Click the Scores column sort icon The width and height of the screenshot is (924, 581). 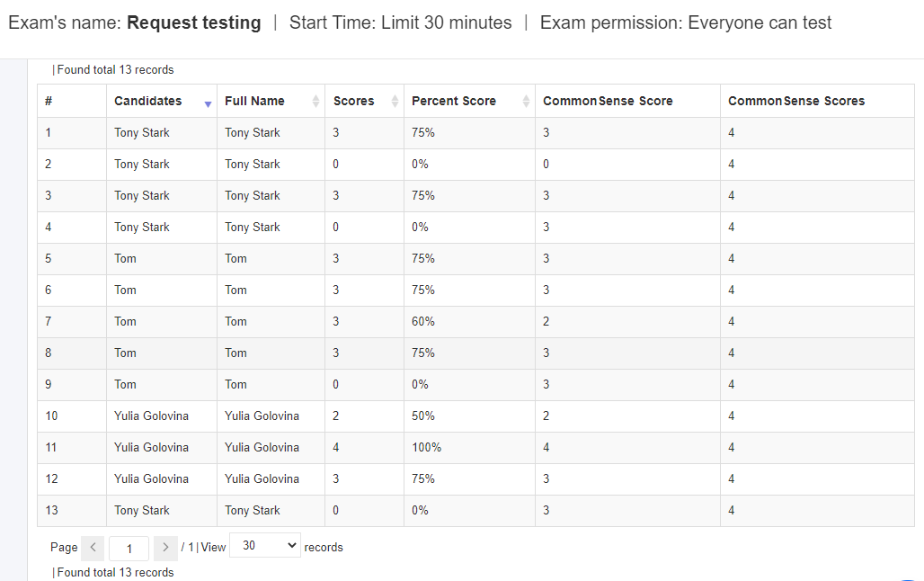pyautogui.click(x=395, y=102)
